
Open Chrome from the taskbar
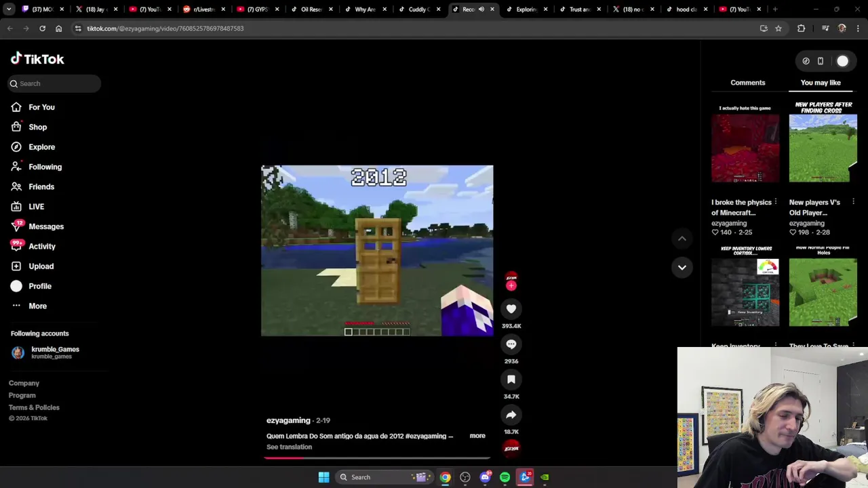[x=445, y=477]
